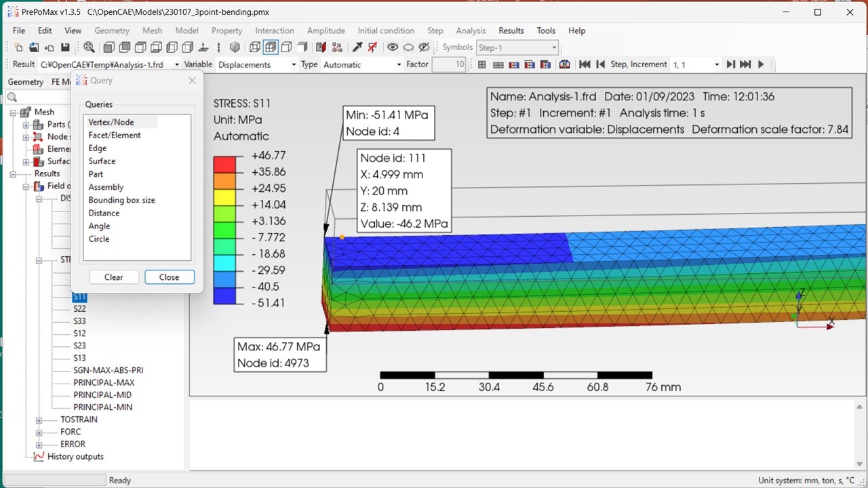Open the View menu

click(73, 30)
